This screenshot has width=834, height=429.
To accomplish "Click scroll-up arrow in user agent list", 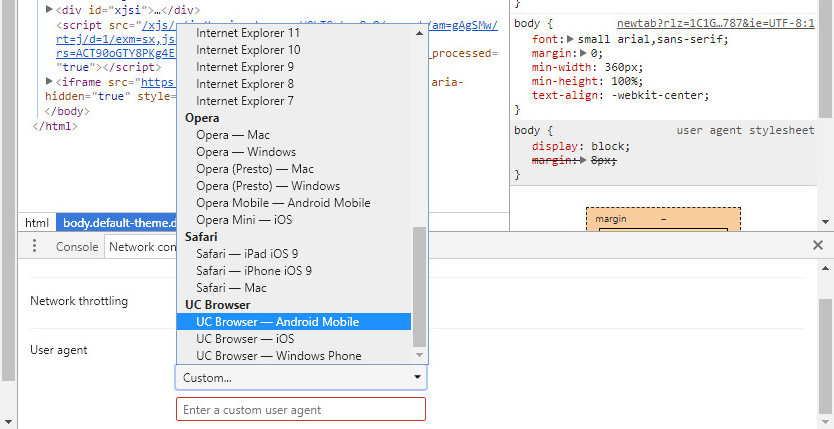I will coord(419,33).
